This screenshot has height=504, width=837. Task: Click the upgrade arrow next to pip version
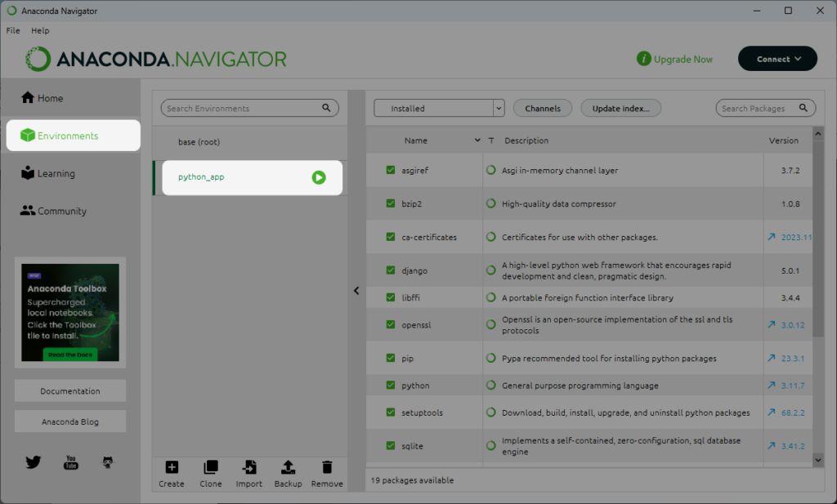pyautogui.click(x=772, y=358)
